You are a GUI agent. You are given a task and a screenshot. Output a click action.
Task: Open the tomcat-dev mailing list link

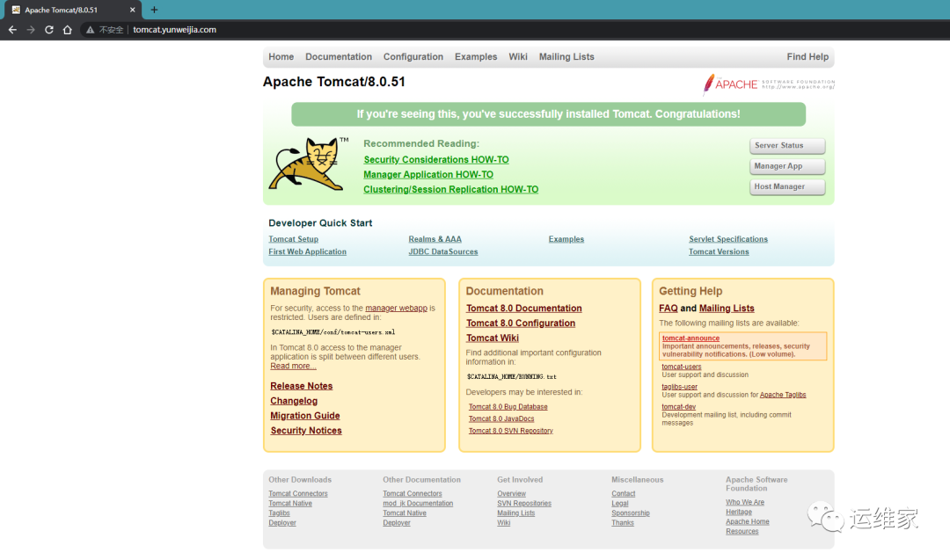point(678,407)
